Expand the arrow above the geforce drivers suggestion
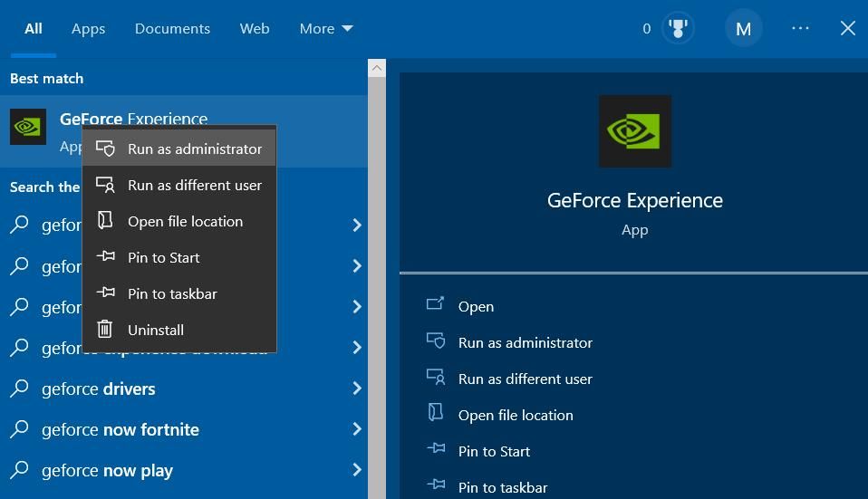 click(x=356, y=348)
